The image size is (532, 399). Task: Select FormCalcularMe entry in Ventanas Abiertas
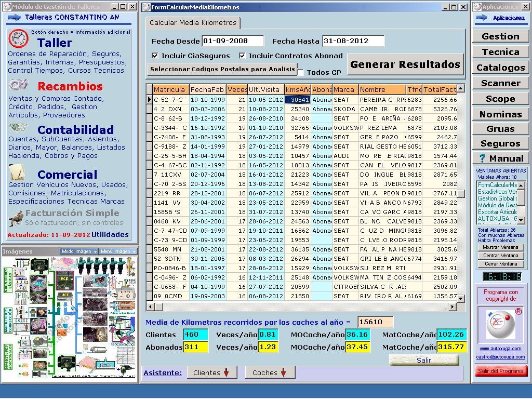(x=497, y=185)
